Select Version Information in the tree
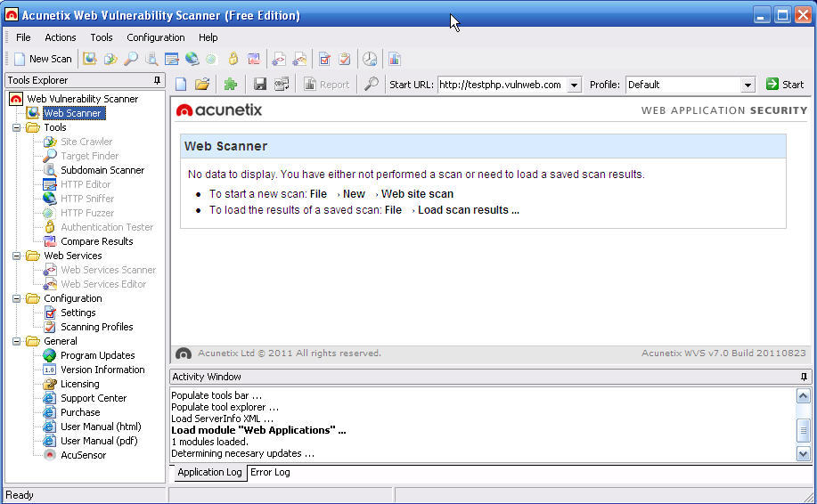Screen dimensions: 817x504 (102, 370)
